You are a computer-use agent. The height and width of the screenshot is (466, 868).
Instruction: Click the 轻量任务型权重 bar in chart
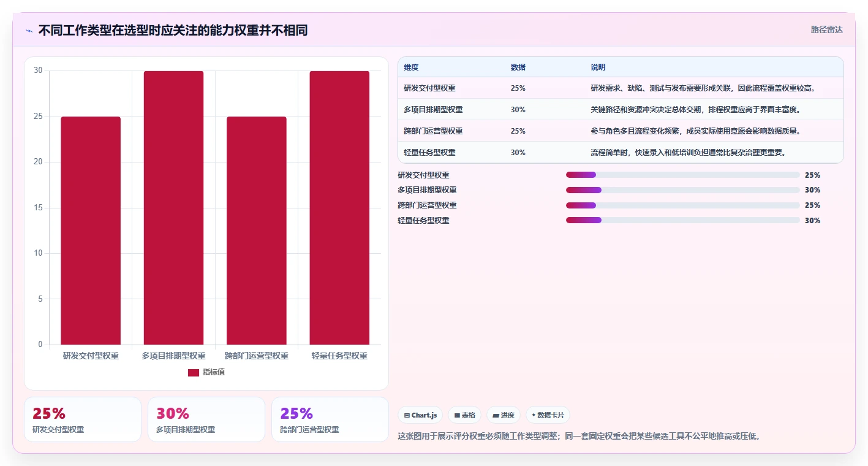[x=339, y=208]
